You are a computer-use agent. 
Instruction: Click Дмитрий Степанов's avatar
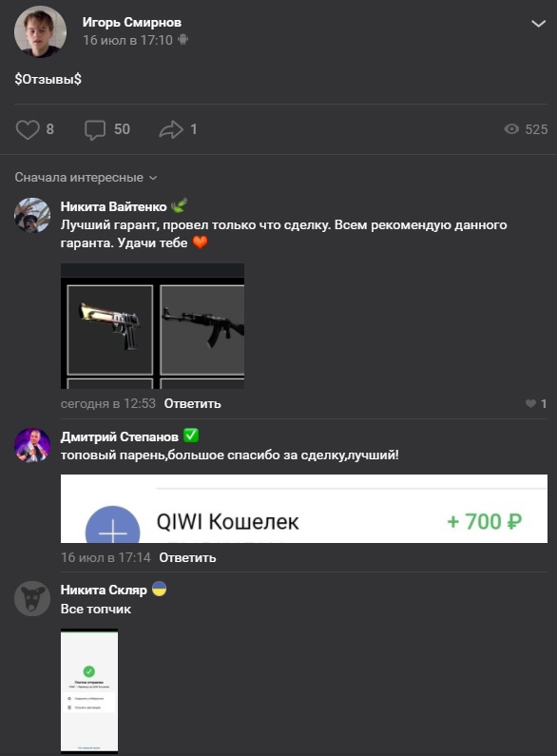tap(32, 445)
